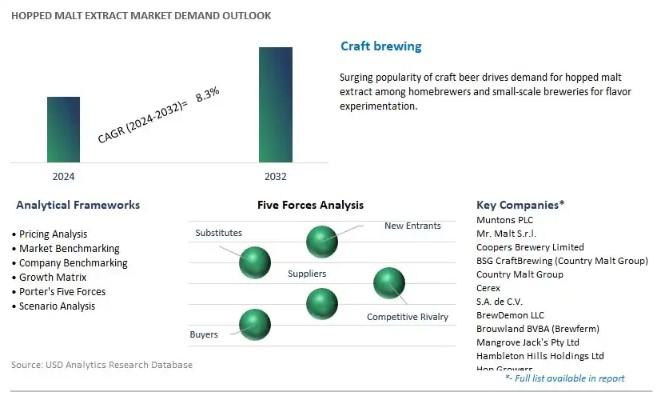Click the Full list available in report note
This screenshot has width=663, height=393.
[x=565, y=378]
